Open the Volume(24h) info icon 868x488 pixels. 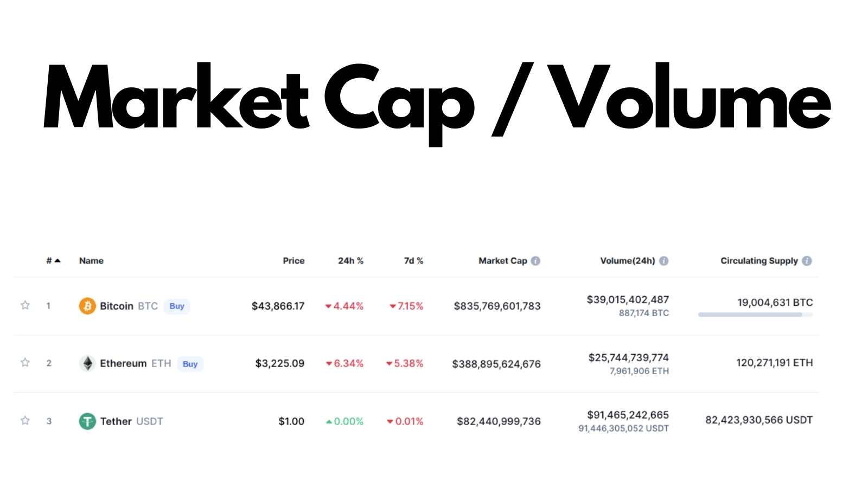pyautogui.click(x=663, y=261)
